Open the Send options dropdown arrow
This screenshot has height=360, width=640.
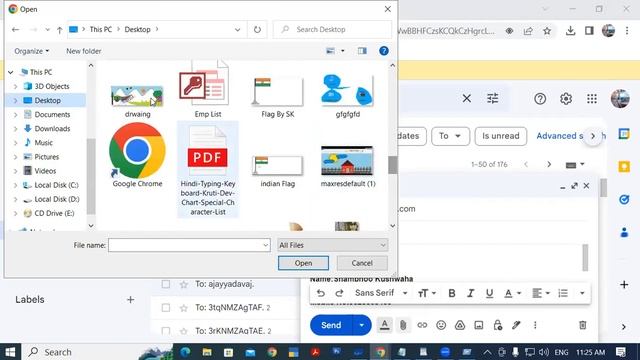pos(362,325)
